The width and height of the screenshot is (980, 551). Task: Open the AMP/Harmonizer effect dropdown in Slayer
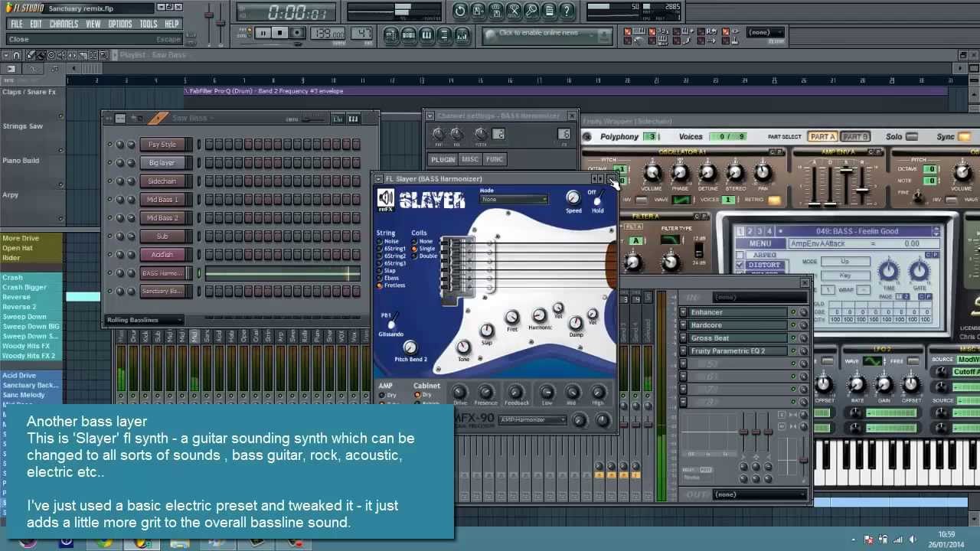[x=533, y=420]
